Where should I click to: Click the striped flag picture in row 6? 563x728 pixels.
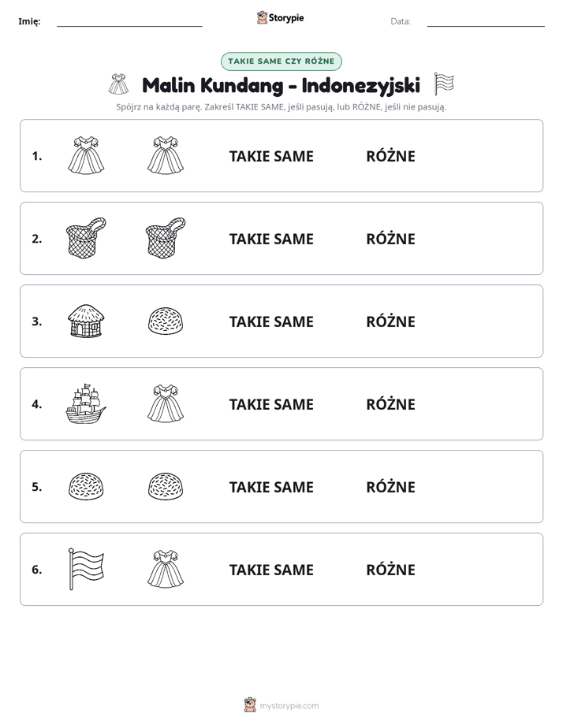click(86, 569)
